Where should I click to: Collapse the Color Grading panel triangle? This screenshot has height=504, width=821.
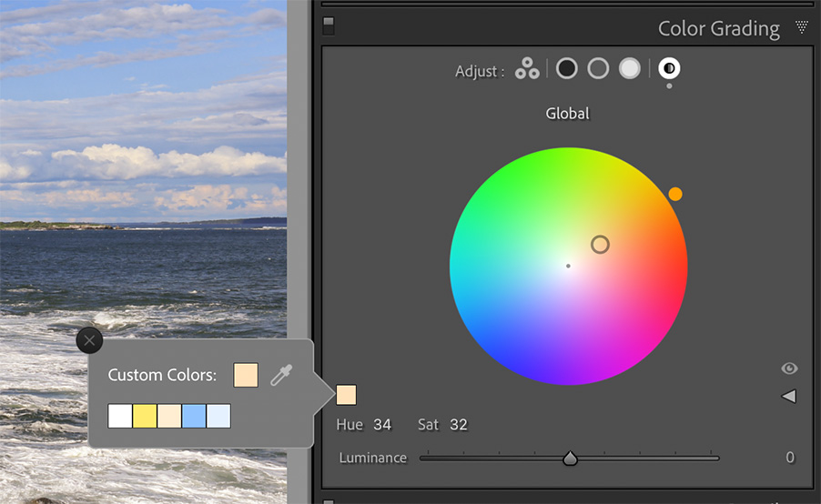pyautogui.click(x=801, y=26)
